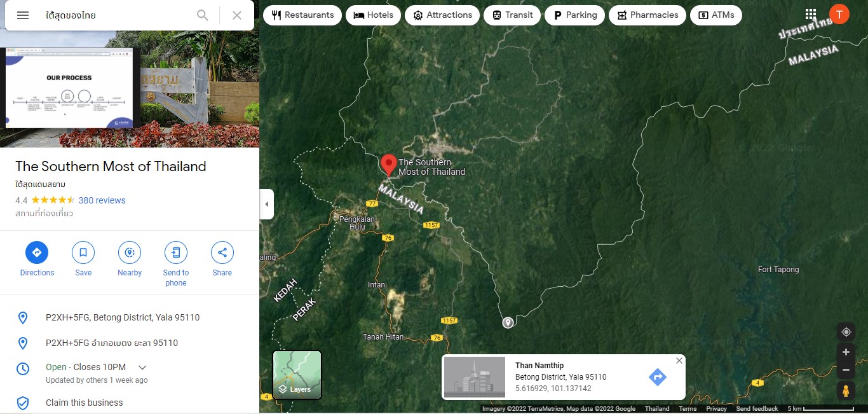Close the Than Namthip info card
Viewport: 868px width, 414px height.
(679, 361)
